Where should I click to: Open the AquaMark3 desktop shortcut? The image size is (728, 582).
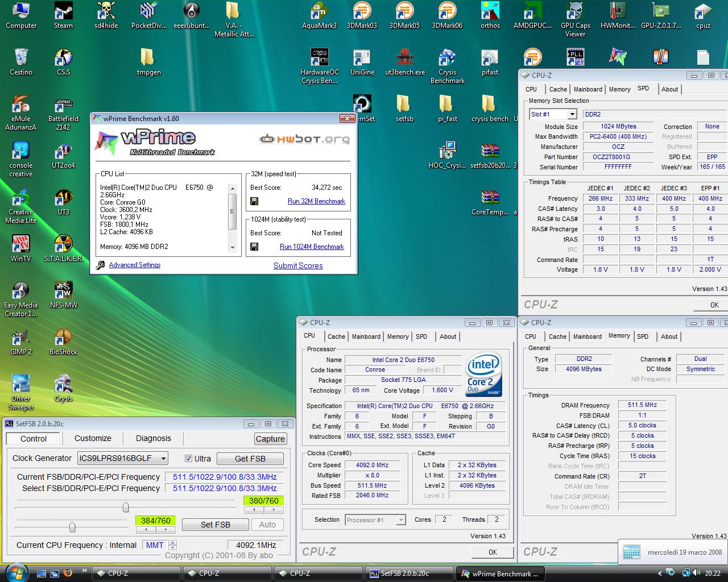pos(319,15)
